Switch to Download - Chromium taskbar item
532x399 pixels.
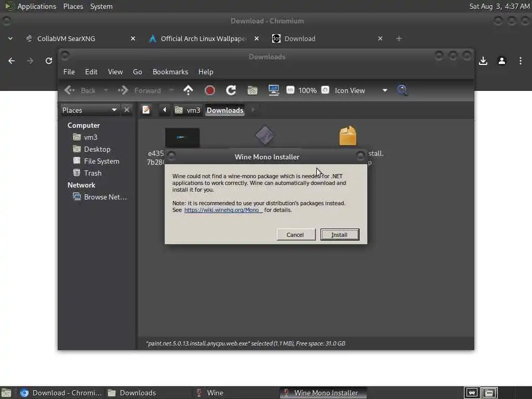pyautogui.click(x=61, y=393)
